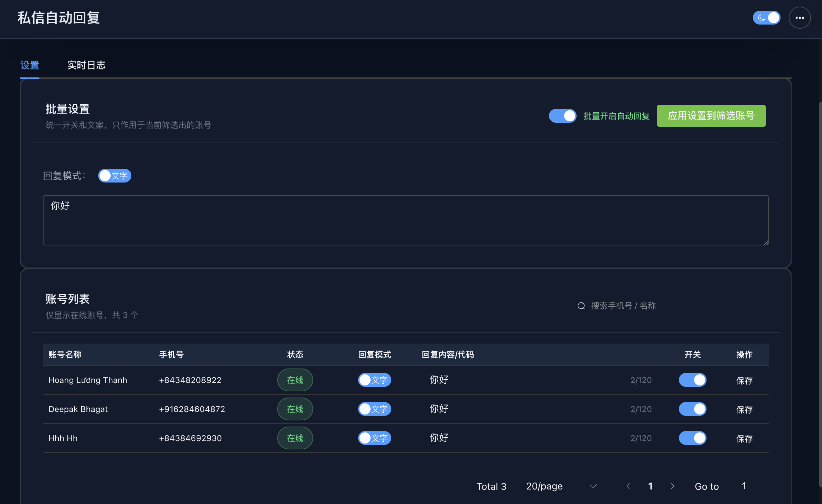The width and height of the screenshot is (822, 504).
Task: Switch batch reply mode 文字 toggle
Action: [114, 176]
